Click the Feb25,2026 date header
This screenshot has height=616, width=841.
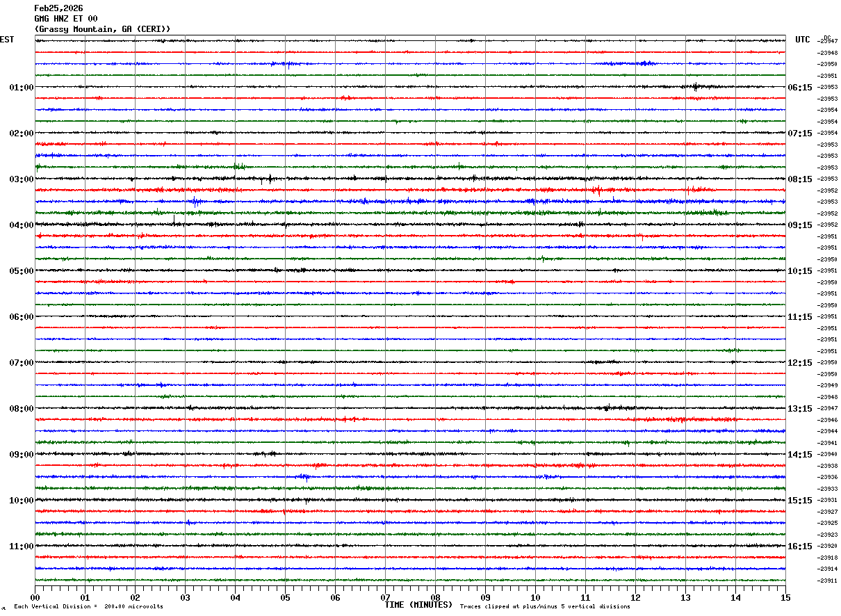pyautogui.click(x=58, y=8)
